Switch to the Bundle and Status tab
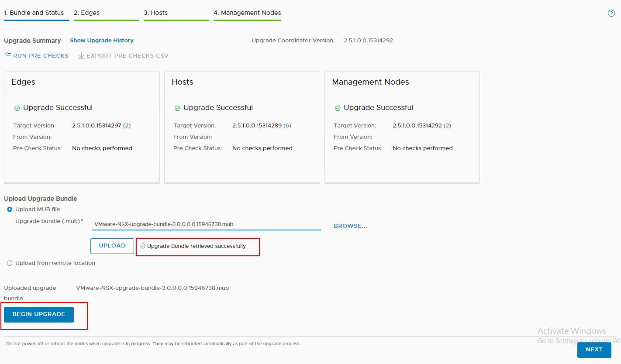Viewport: 621px width, 364px height. 34,13
